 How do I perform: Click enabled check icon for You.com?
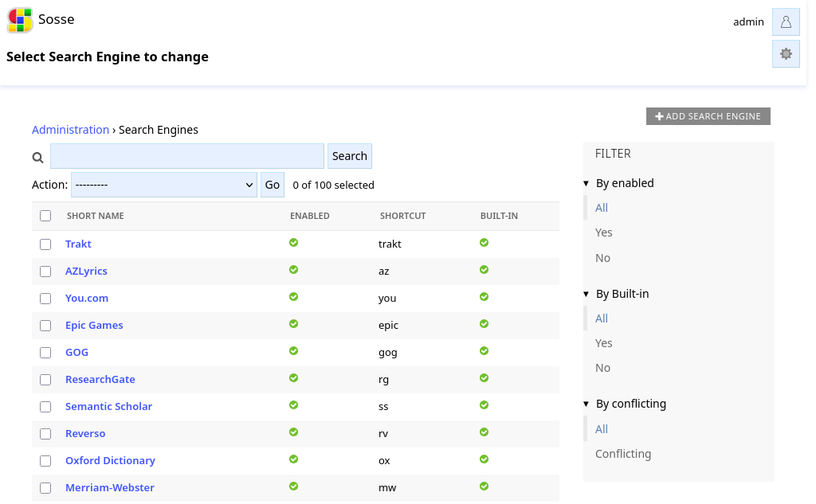click(x=293, y=296)
